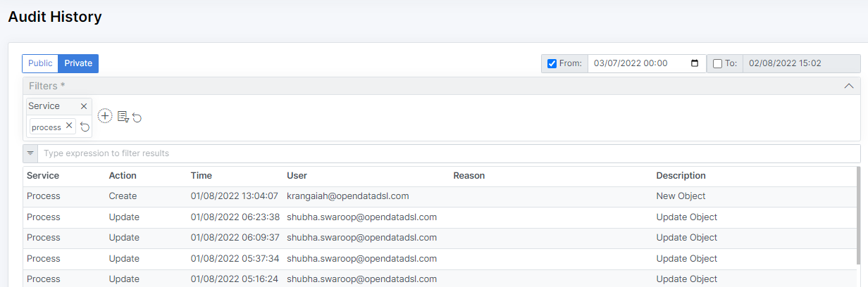Sort by the Time column header
This screenshot has width=868, height=287.
tap(201, 176)
